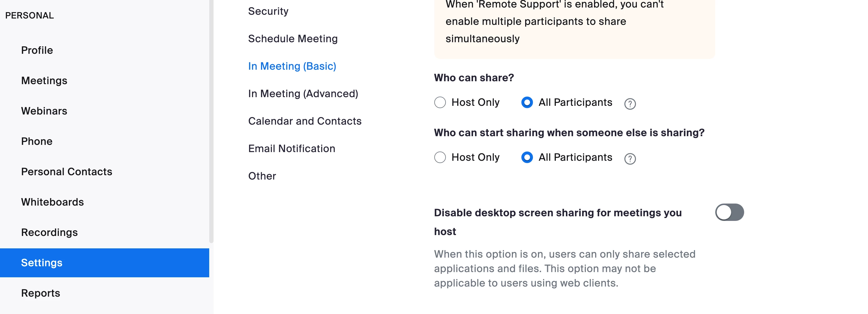This screenshot has height=314, width=868.
Task: Click the sidebar vertical scrollbar
Action: click(x=211, y=121)
